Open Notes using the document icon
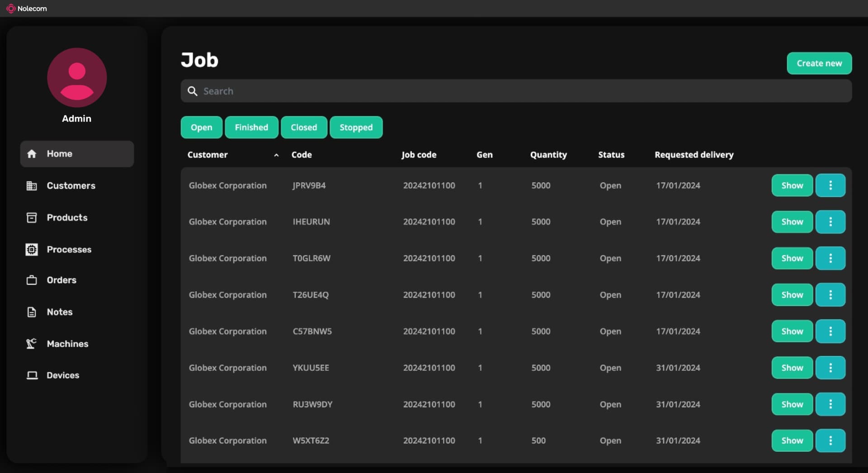This screenshot has height=473, width=868. click(x=32, y=312)
